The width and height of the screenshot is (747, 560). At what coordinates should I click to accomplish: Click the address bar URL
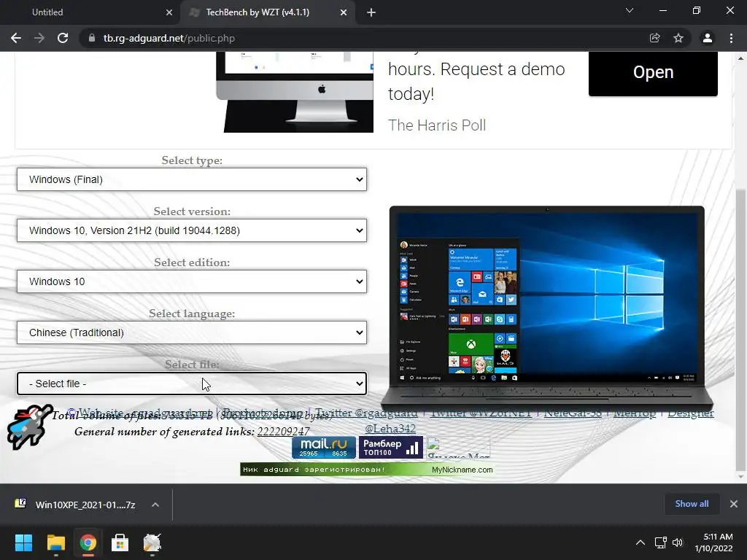point(169,38)
